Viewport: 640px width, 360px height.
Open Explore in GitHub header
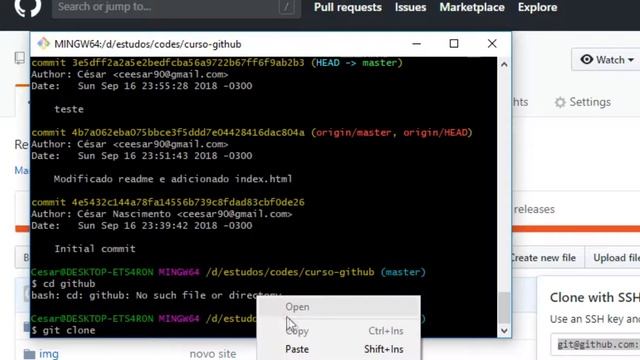point(537,7)
